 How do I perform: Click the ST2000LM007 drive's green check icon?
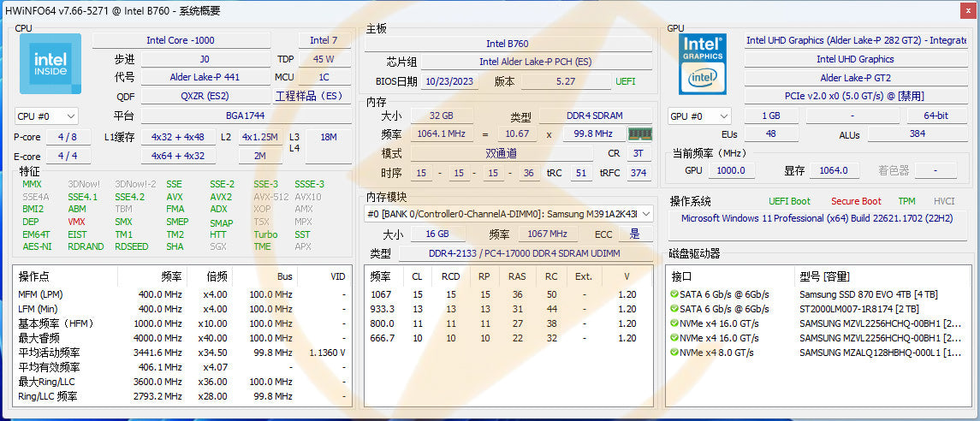coord(673,309)
